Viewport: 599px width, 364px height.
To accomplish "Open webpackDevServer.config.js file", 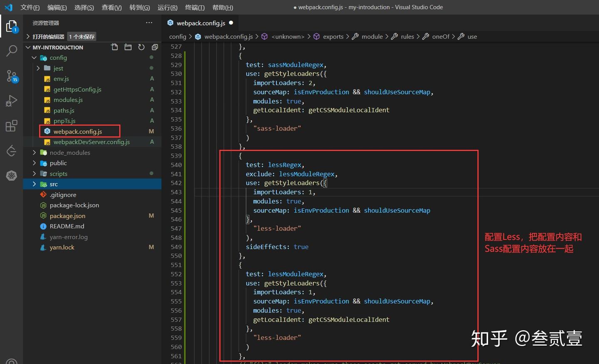I will point(92,142).
